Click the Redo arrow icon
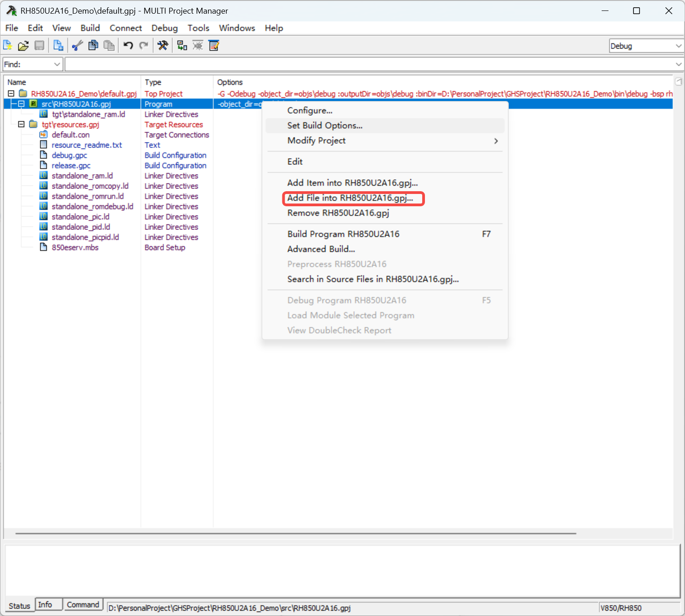 pos(144,46)
